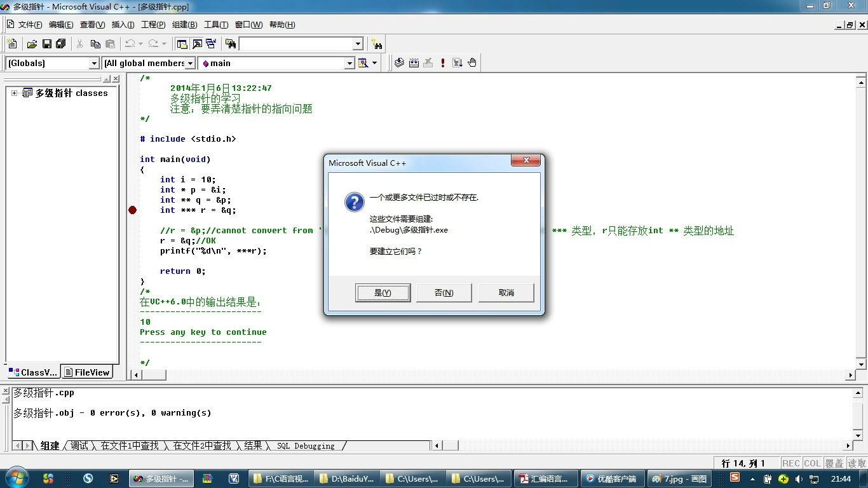Image resolution: width=868 pixels, height=488 pixels.
Task: Open the Undo history dropdown arrow
Action: 140,44
